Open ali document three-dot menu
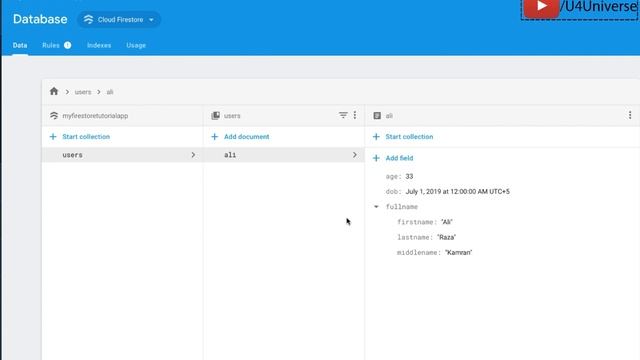Image resolution: width=640 pixels, height=360 pixels. click(x=630, y=116)
